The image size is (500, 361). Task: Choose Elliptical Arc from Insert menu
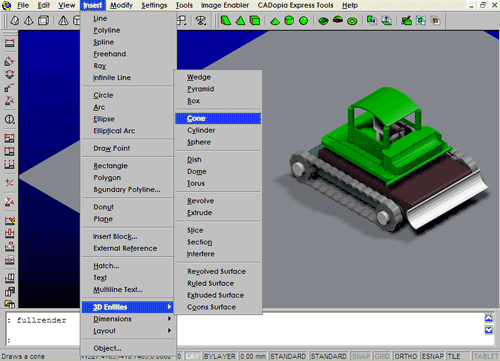click(128, 131)
